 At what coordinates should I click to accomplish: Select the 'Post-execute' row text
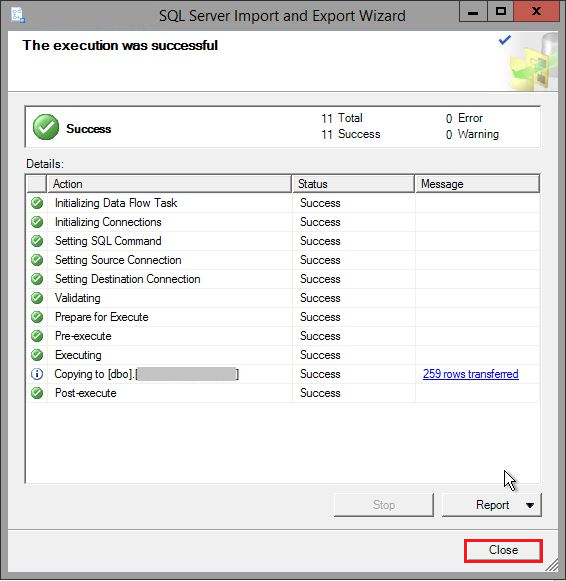86,393
